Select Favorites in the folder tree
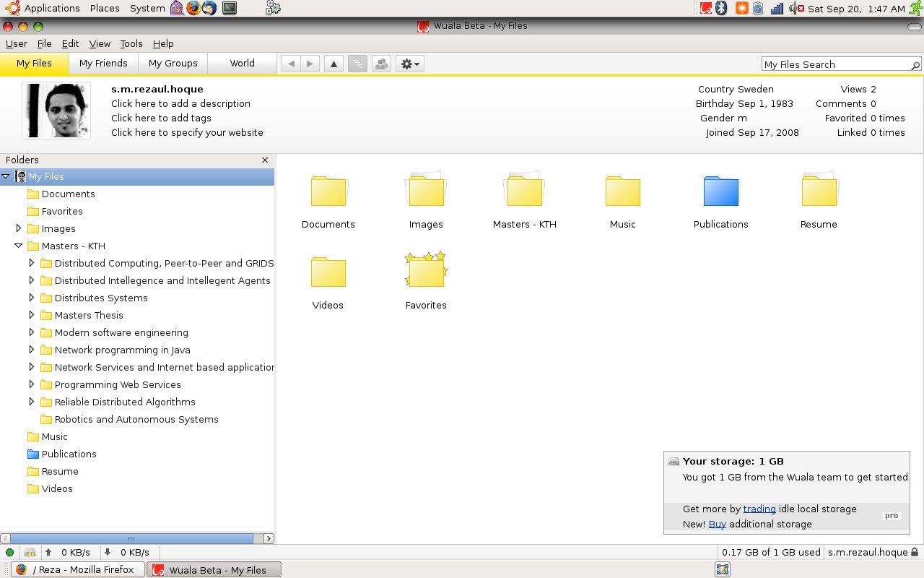 tap(62, 211)
